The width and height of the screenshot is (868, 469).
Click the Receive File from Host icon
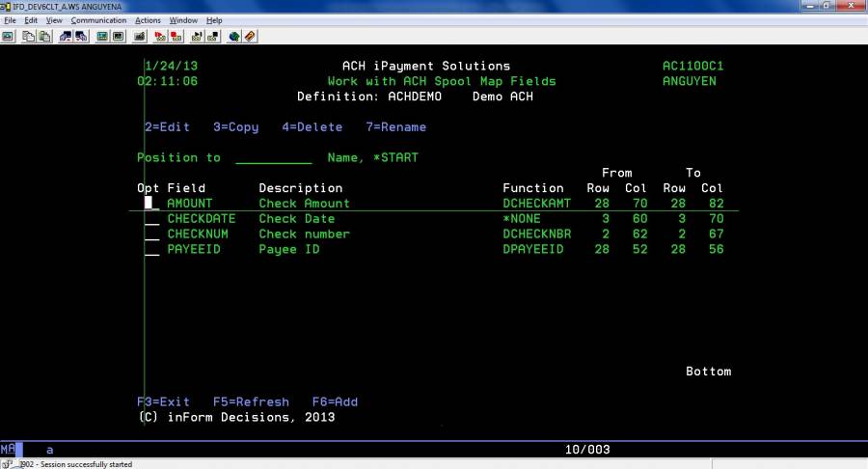(80, 37)
